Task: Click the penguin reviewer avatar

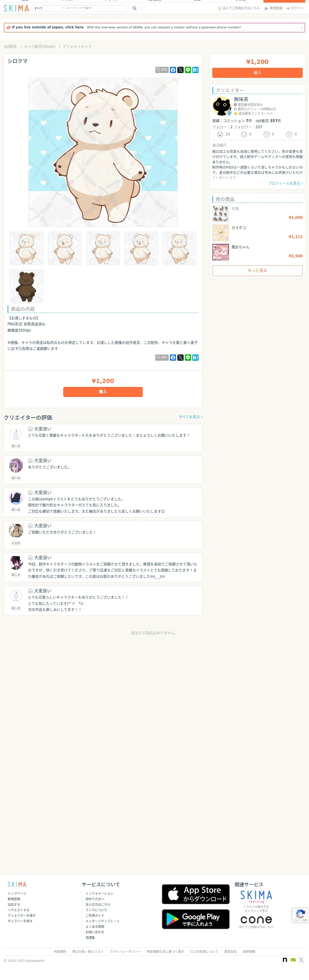Action: [16, 498]
